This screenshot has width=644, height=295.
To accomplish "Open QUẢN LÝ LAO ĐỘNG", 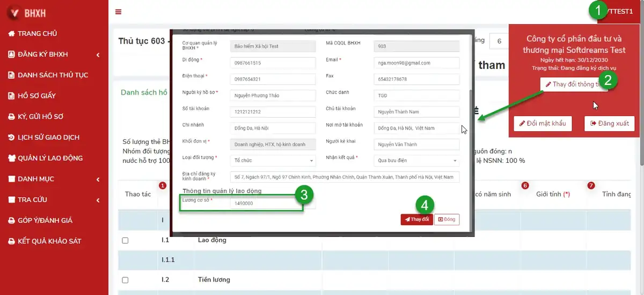I will (50, 158).
